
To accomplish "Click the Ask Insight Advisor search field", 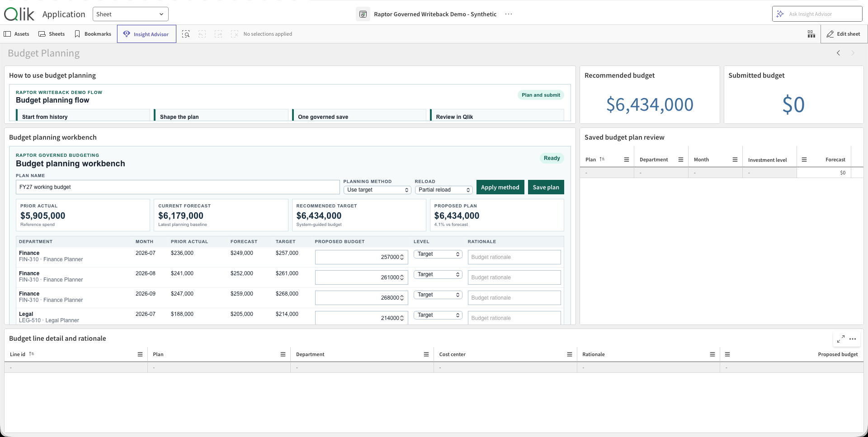I will 817,14.
